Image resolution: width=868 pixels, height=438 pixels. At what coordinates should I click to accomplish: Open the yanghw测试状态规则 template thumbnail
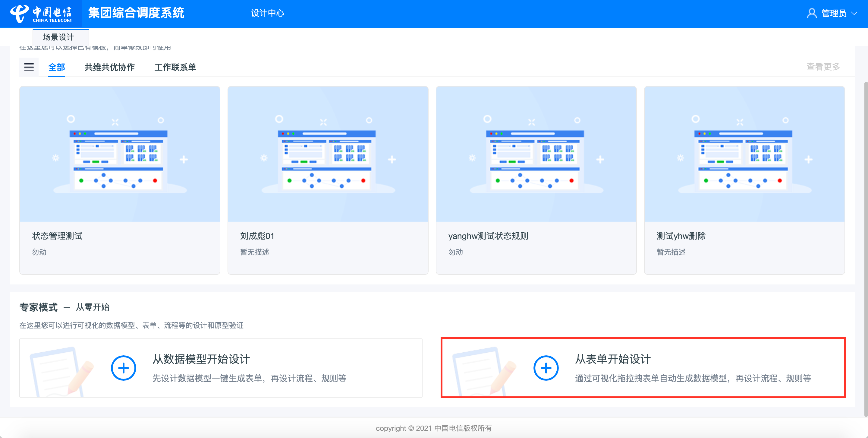536,154
